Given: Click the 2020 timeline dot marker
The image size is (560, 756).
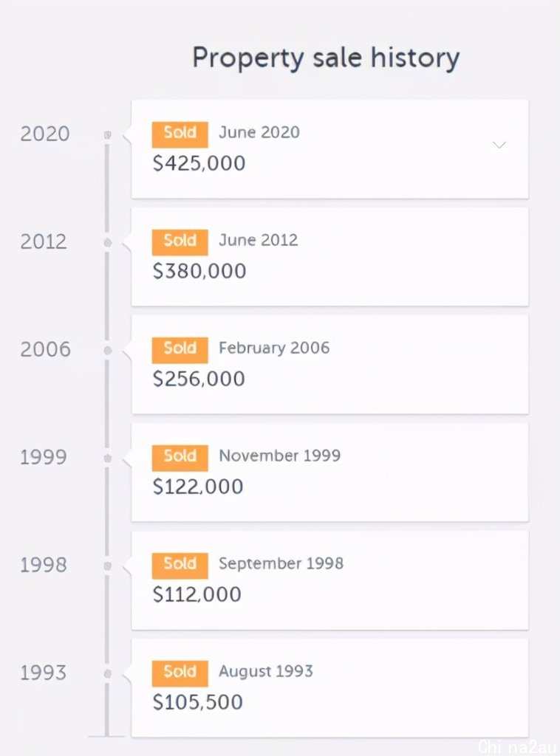Looking at the screenshot, I should [x=108, y=135].
